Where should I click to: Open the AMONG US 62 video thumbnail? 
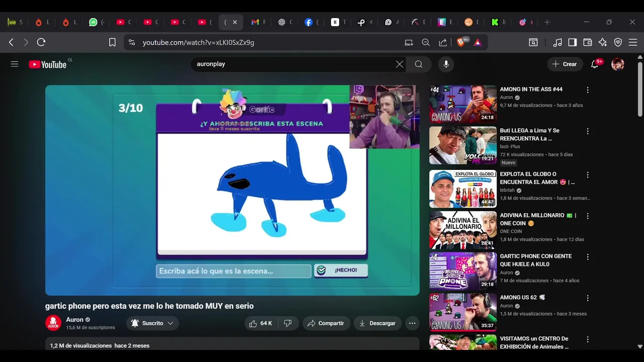(x=463, y=312)
